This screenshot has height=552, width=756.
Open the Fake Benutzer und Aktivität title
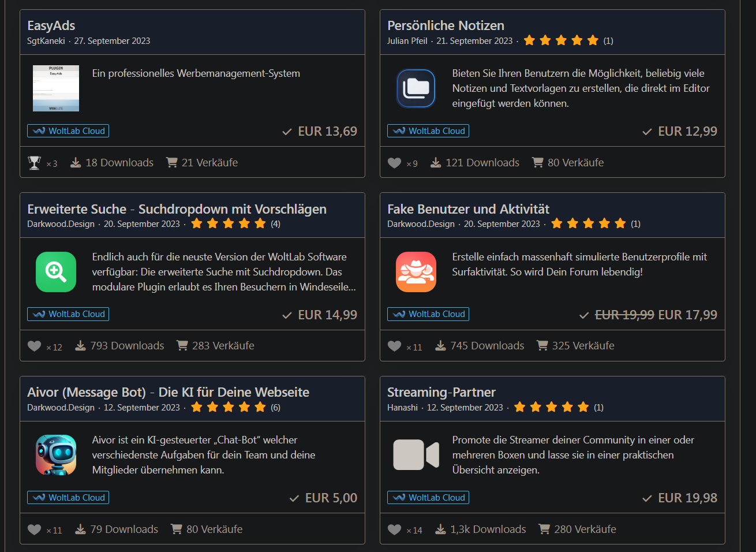pos(468,209)
